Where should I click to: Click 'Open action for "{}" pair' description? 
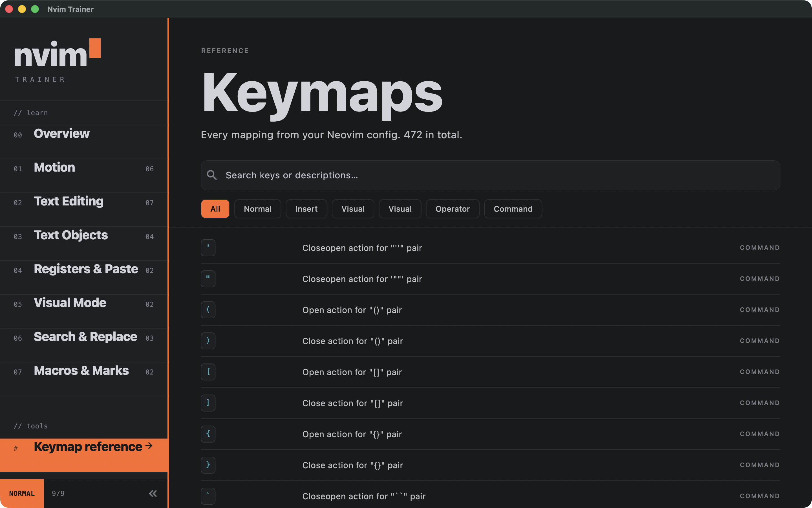(352, 434)
